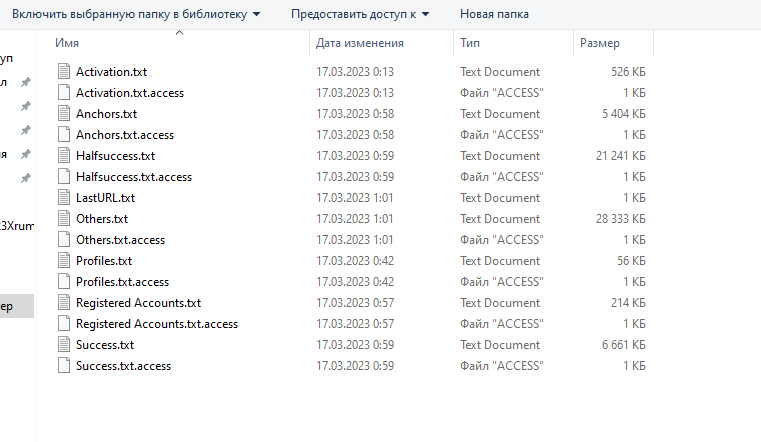Open the include folder in library dropdown
Viewport: 761px width, 442px height.
pos(136,14)
